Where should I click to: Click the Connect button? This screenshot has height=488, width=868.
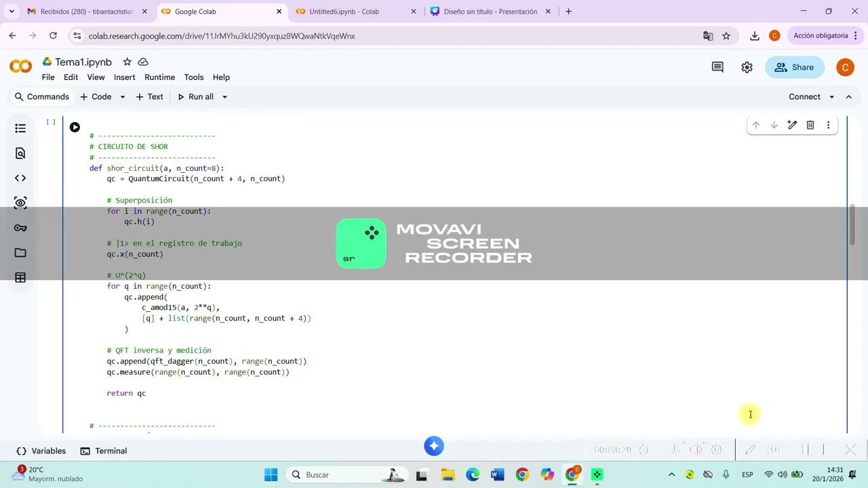pyautogui.click(x=804, y=97)
